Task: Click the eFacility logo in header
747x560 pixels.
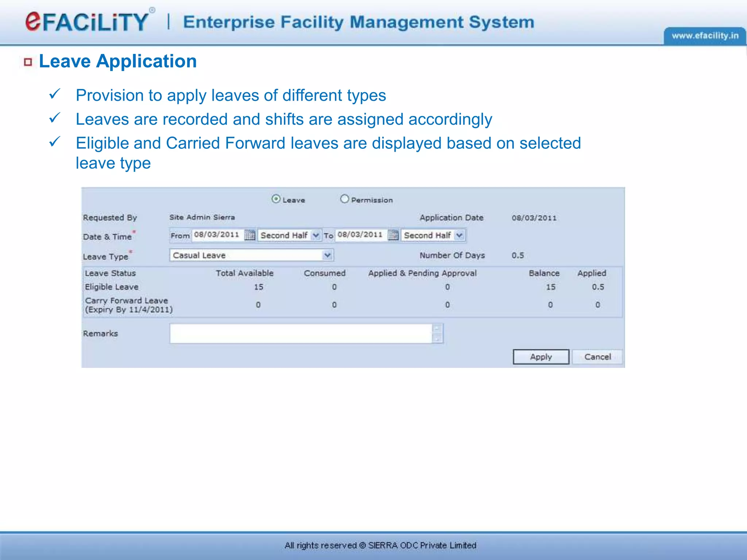Action: pos(88,22)
